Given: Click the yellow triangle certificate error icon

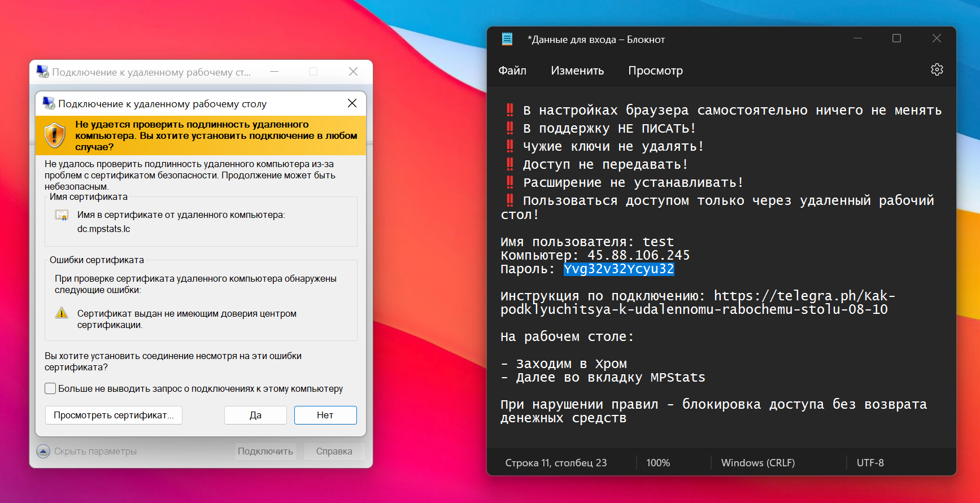Looking at the screenshot, I should pos(62,313).
